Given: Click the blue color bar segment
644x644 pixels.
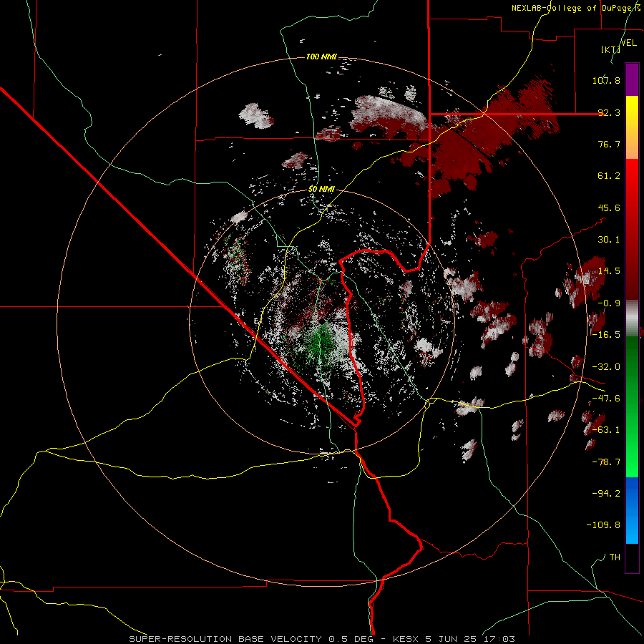Looking at the screenshot, I should coord(632,510).
